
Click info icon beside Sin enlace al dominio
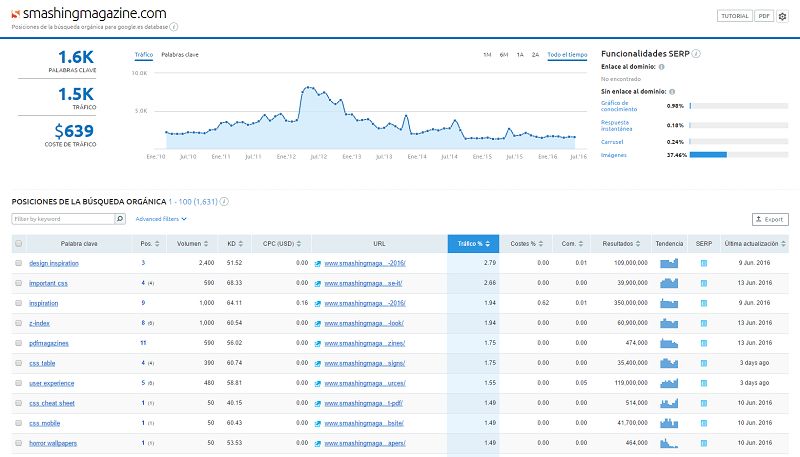click(x=672, y=92)
